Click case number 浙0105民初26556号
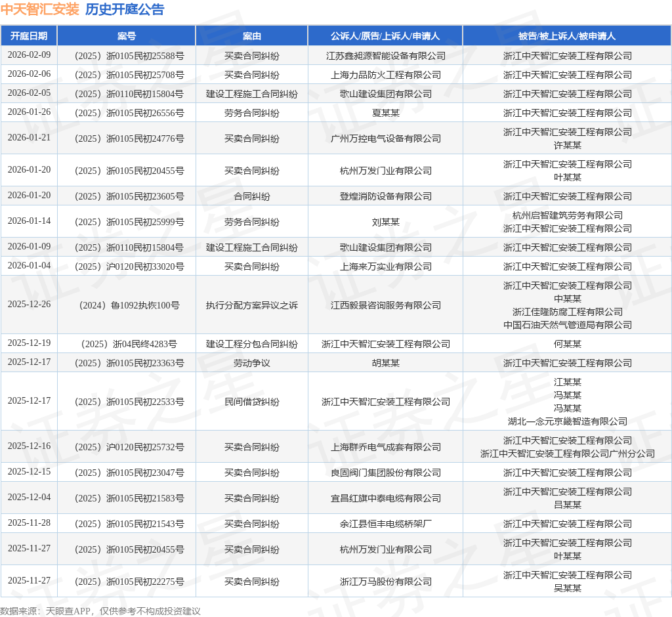 pos(129,113)
